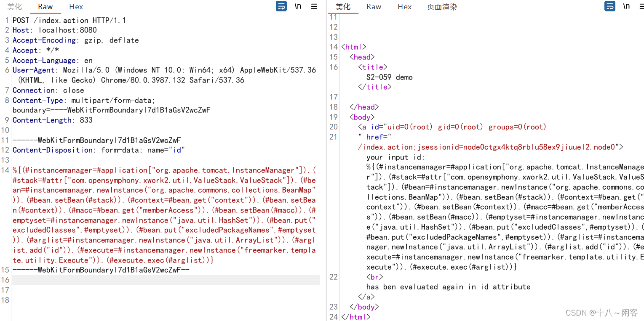Toggle word wrap icon in response panel
The image size is (644, 321).
pos(610,6)
